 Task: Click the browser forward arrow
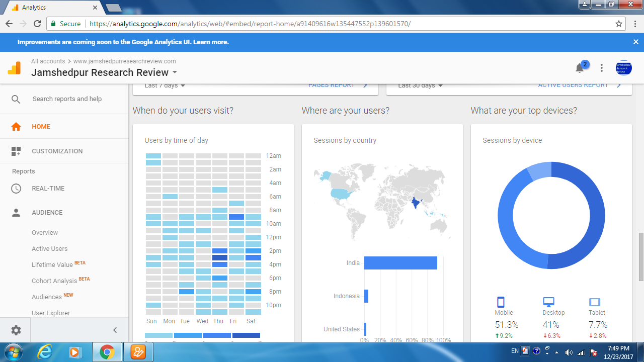pyautogui.click(x=23, y=24)
